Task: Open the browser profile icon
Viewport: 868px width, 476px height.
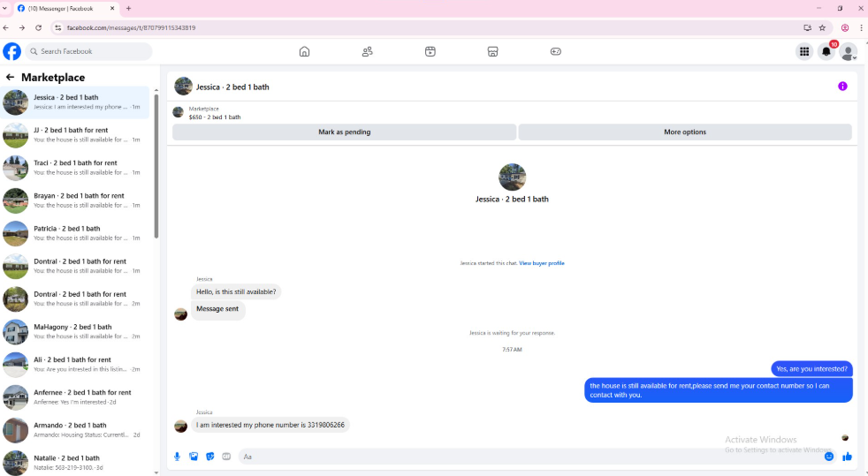Action: (845, 27)
